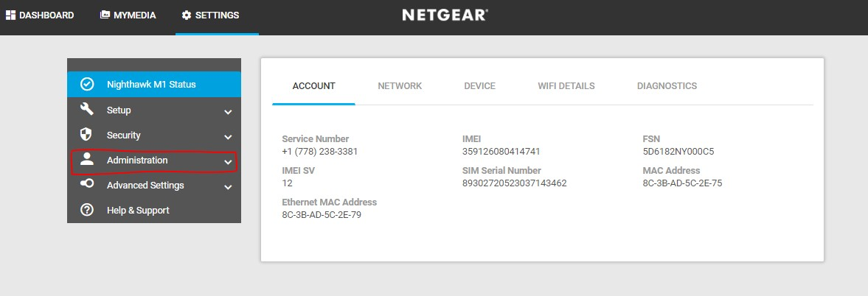Click the Dashboard grid icon
Image resolution: width=868 pixels, height=296 pixels.
point(10,15)
